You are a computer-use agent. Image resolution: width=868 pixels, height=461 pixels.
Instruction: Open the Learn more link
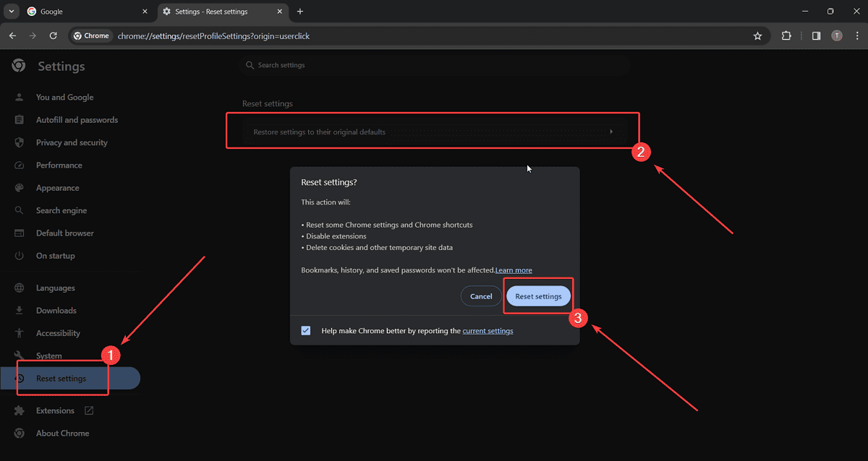514,270
